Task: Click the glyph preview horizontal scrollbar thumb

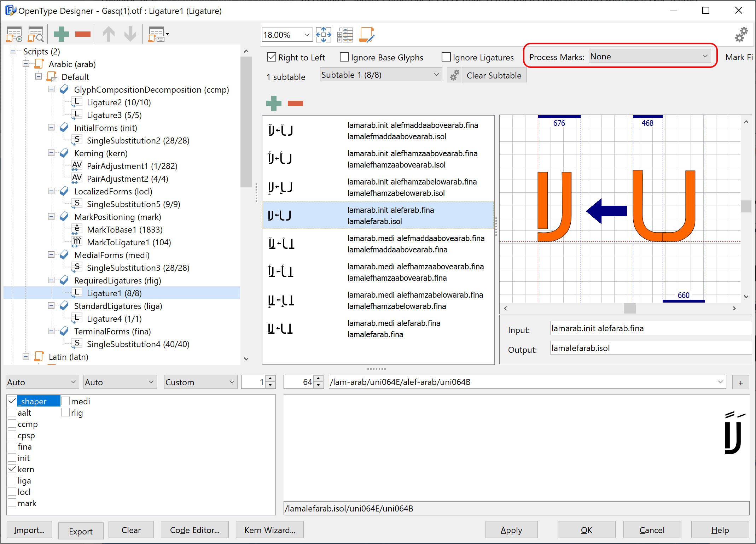Action: pyautogui.click(x=629, y=308)
